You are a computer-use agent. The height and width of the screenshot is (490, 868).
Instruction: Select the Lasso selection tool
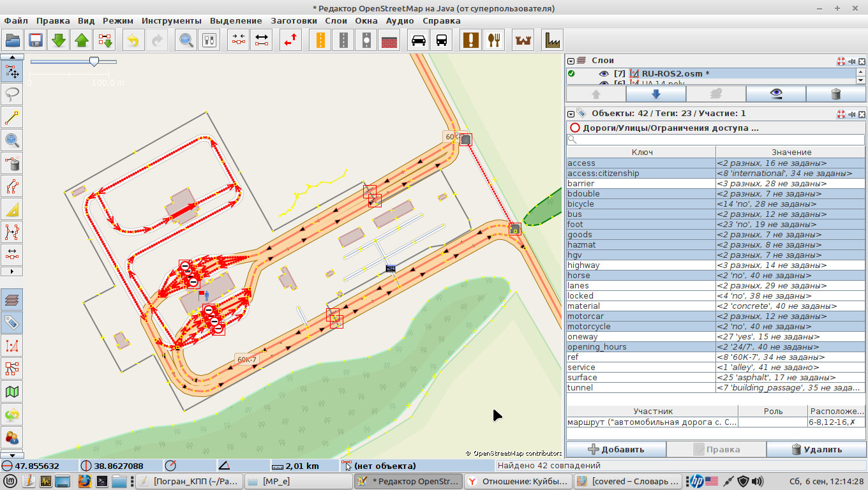(x=12, y=94)
